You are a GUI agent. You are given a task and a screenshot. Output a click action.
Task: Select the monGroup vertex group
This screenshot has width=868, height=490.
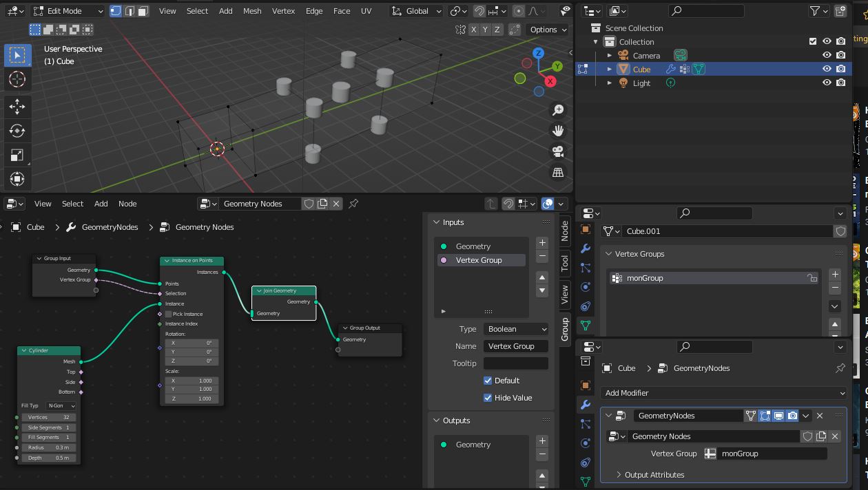coord(714,278)
